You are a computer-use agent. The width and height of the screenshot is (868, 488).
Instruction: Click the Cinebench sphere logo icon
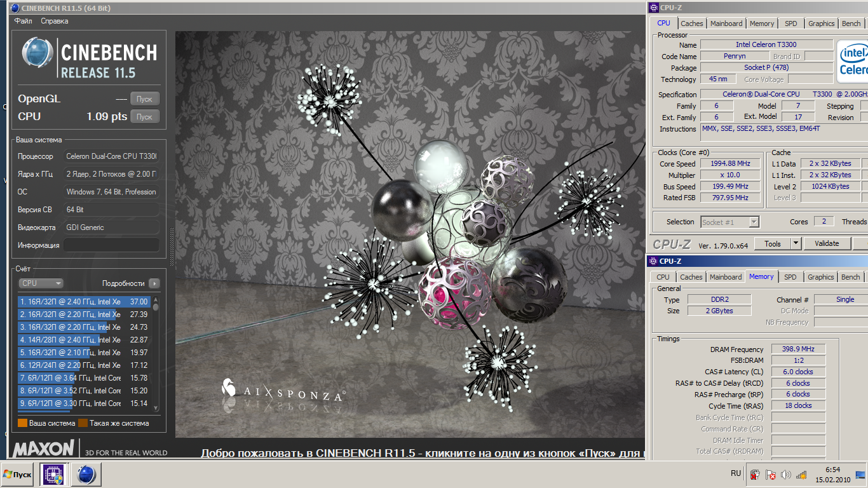pos(37,53)
